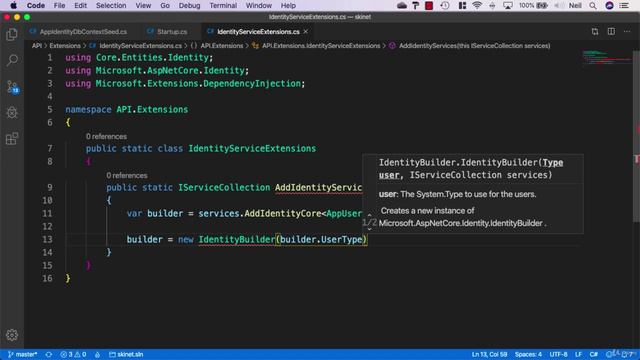
Task: Open AirPlay display menu in menu bar
Action: [x=508, y=5]
